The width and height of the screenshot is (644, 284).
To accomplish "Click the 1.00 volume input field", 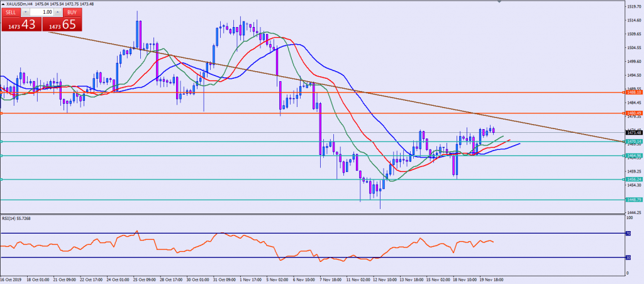I will pyautogui.click(x=42, y=12).
